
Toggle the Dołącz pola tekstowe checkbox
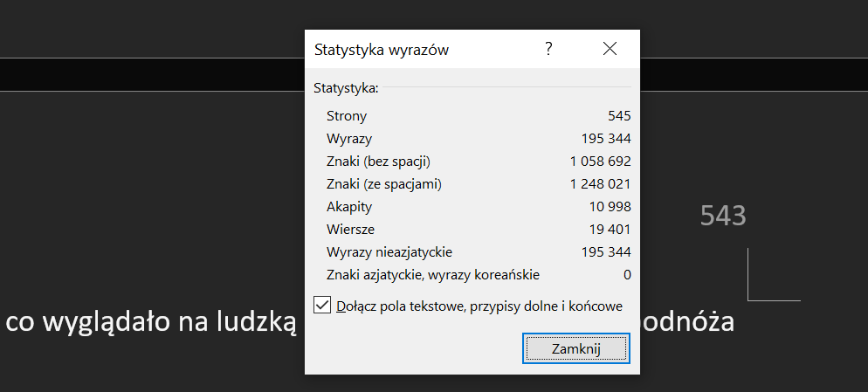click(323, 305)
